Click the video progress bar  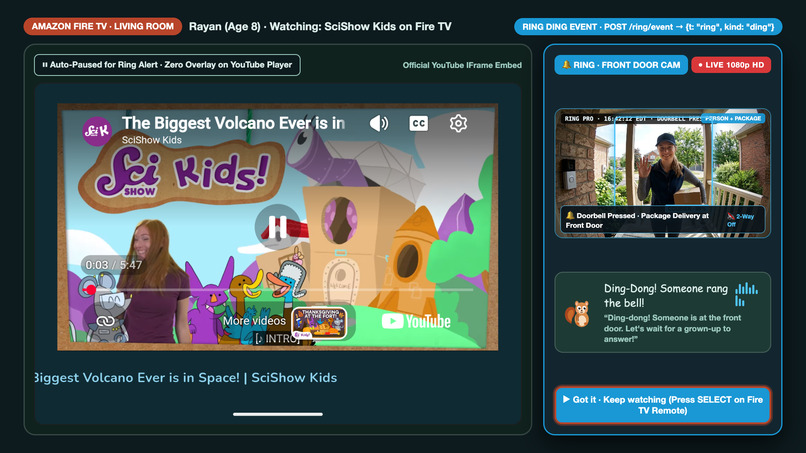pos(278,289)
